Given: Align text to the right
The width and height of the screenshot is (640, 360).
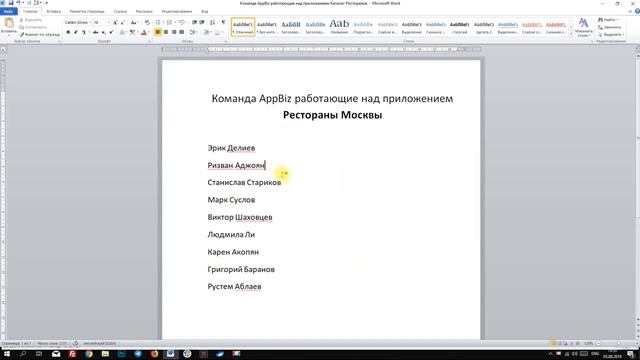Looking at the screenshot, I should (174, 32).
